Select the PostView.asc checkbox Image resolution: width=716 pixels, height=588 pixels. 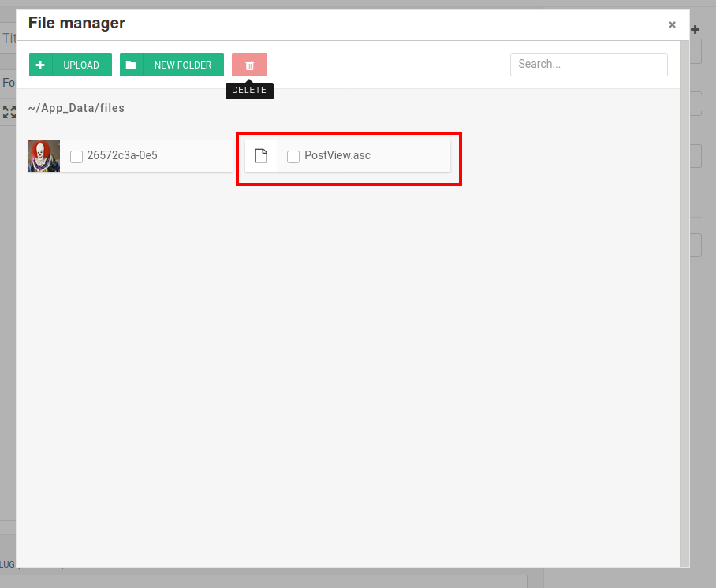[293, 156]
